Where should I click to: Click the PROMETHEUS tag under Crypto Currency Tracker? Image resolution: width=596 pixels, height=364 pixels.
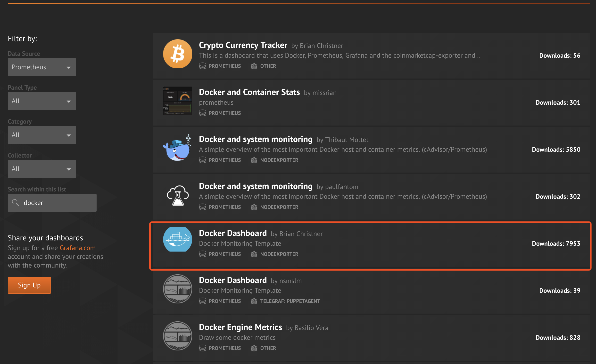[x=225, y=66]
